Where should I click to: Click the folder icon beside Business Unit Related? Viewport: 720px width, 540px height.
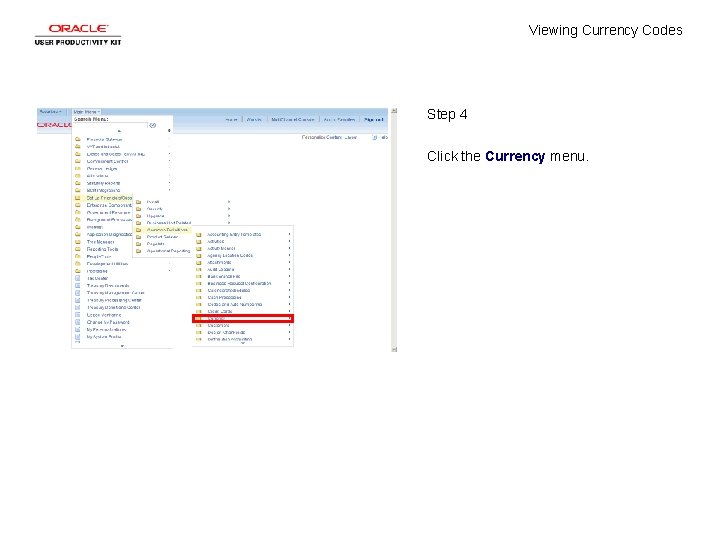coord(138,223)
